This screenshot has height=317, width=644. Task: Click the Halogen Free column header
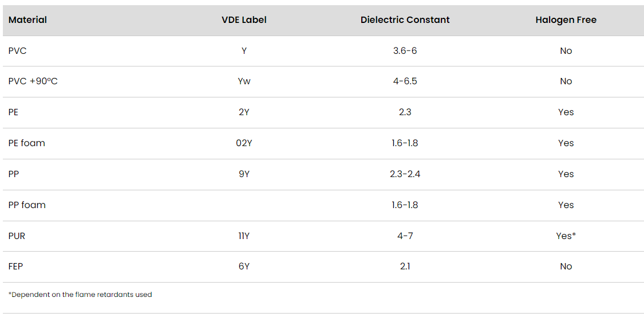click(566, 20)
